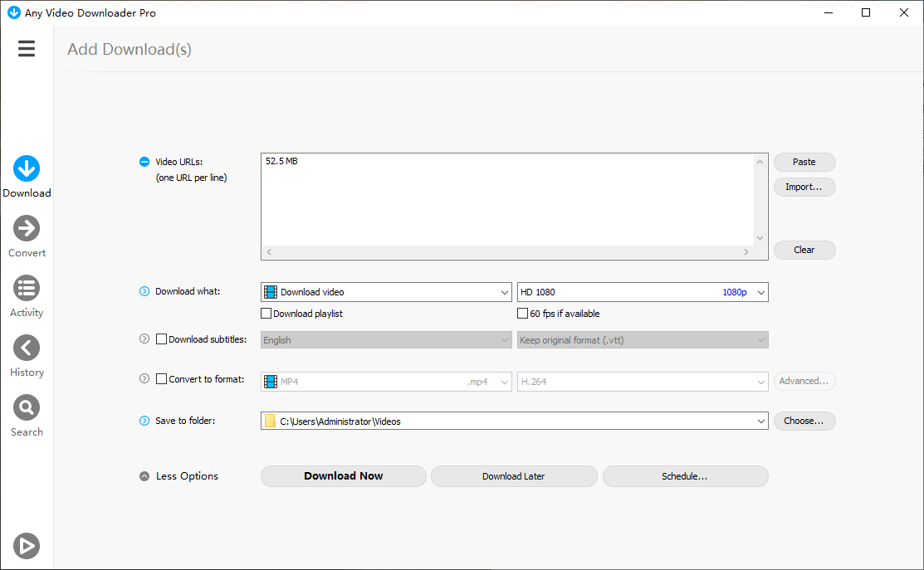Open the hamburger menu

27,48
